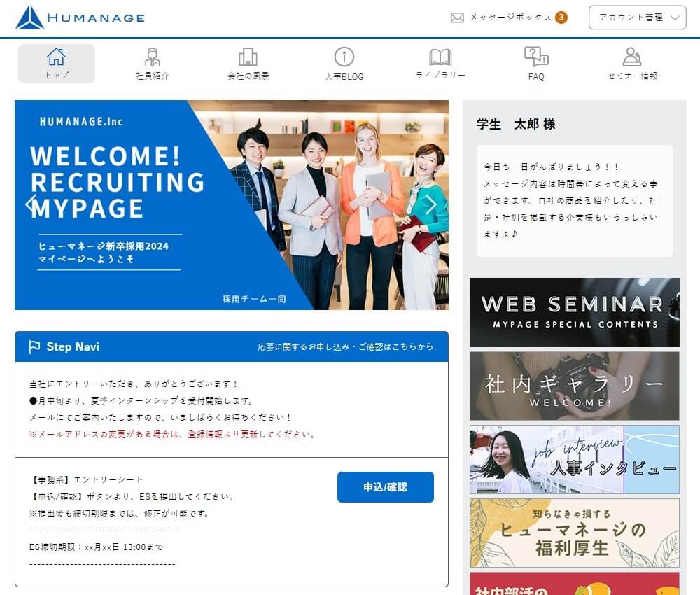Click the Step Navi header text
The width and height of the screenshot is (700, 595).
[73, 346]
